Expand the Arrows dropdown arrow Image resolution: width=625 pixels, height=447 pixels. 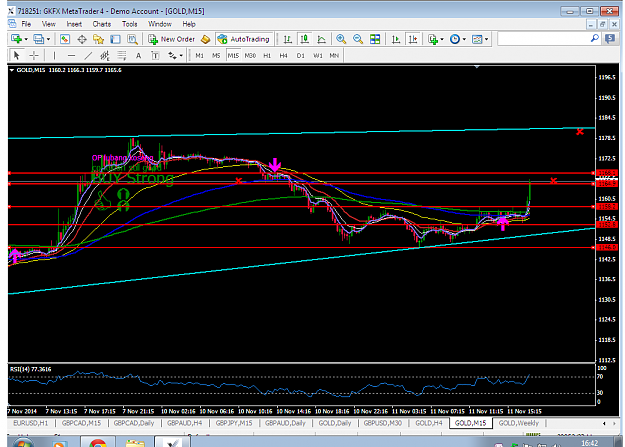pyautogui.click(x=181, y=56)
